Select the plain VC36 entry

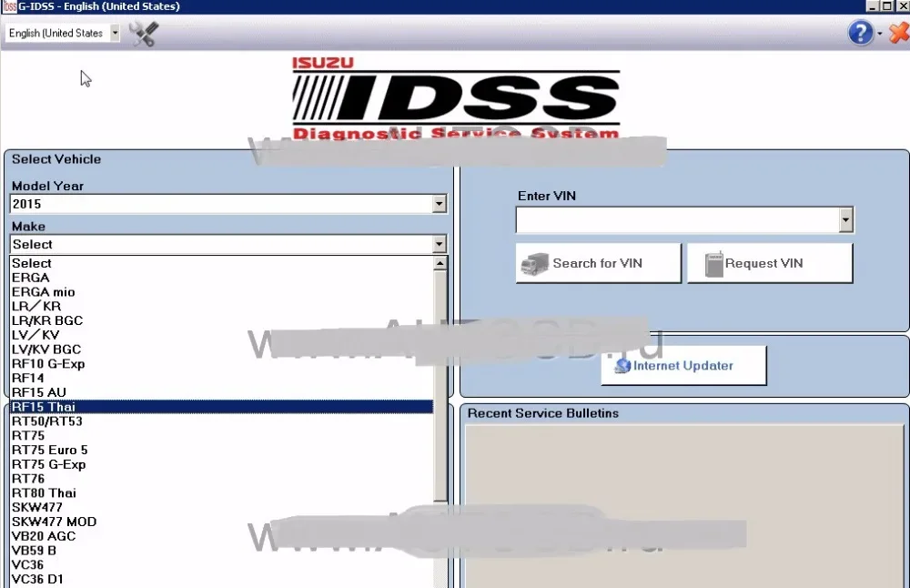(x=221, y=564)
